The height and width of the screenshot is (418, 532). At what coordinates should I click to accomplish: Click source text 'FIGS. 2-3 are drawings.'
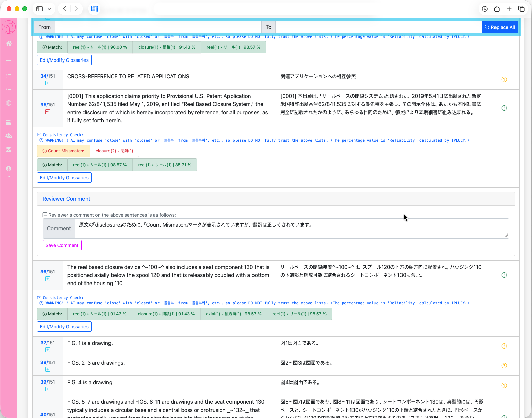click(96, 363)
